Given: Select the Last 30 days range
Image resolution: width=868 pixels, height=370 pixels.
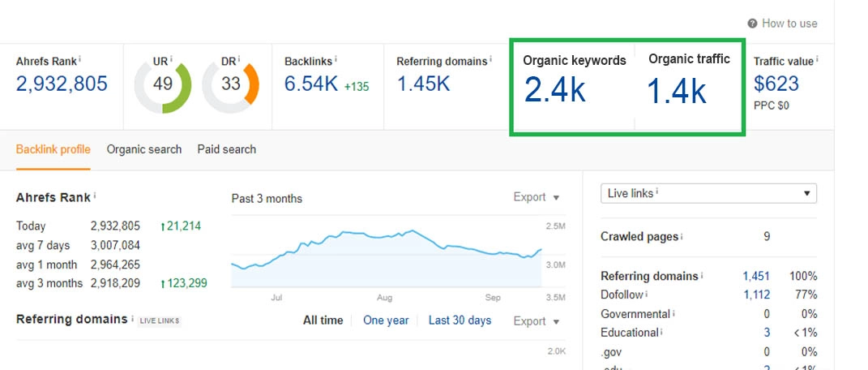Looking at the screenshot, I should (460, 321).
